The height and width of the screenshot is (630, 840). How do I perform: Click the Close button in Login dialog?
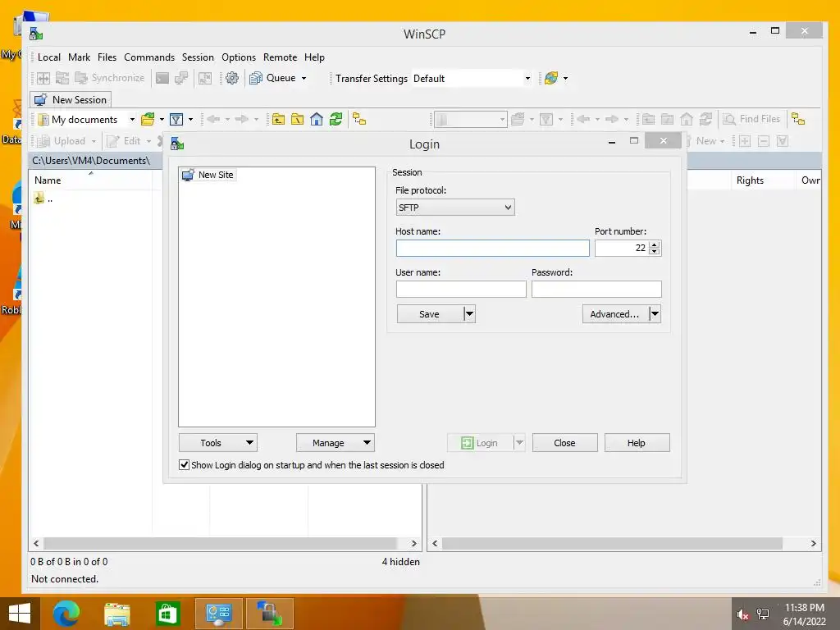tap(564, 443)
